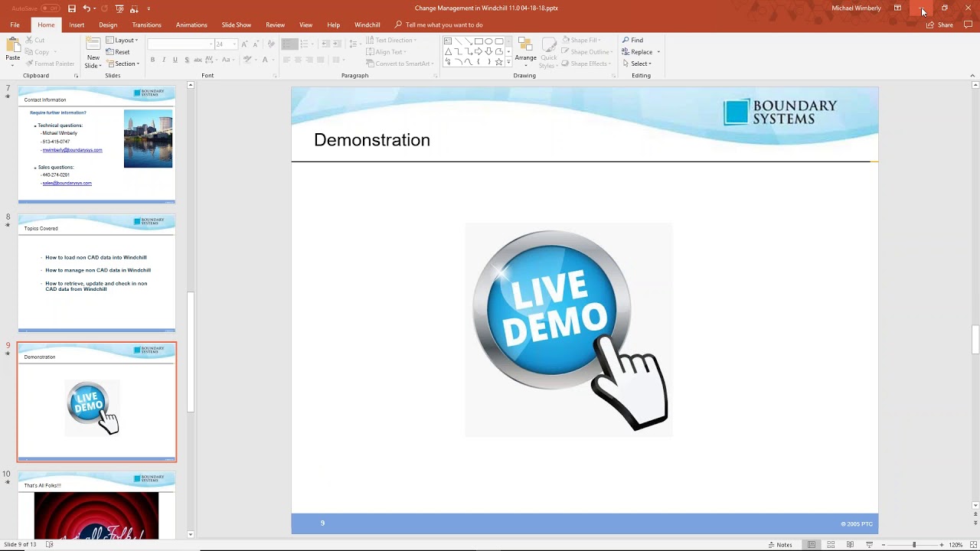The width and height of the screenshot is (980, 551).
Task: Open the Slide Show tab
Action: pyautogui.click(x=237, y=24)
